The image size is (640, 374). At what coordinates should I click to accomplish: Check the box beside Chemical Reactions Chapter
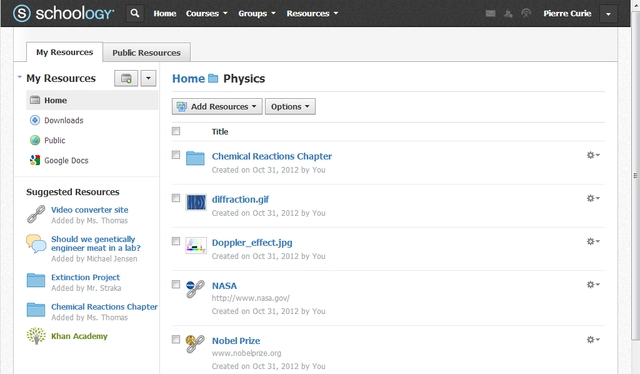[176, 155]
